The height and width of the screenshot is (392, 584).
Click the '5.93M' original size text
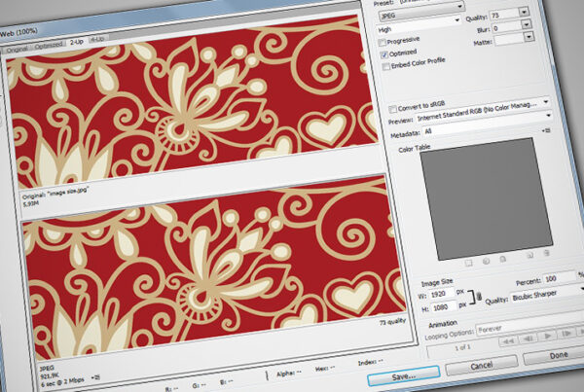30,204
